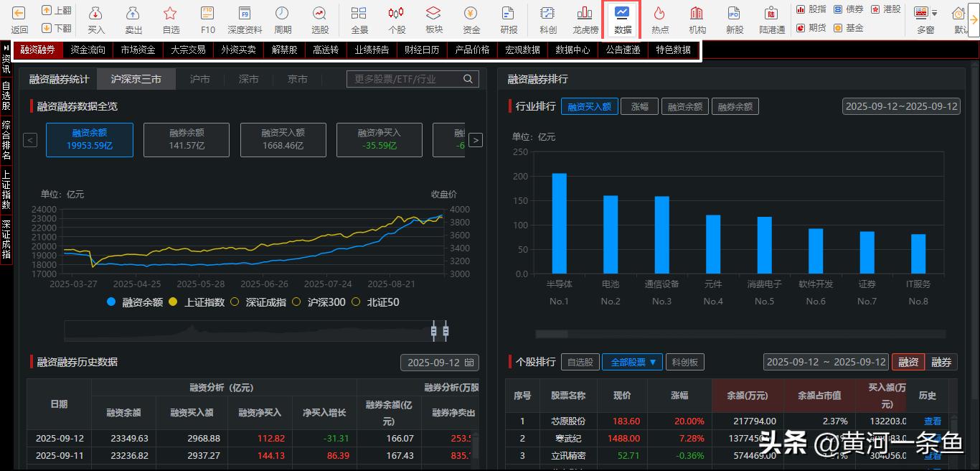Image resolution: width=980 pixels, height=471 pixels.
Task: Click the 龙虎榜 toolbar icon
Action: pyautogui.click(x=585, y=19)
